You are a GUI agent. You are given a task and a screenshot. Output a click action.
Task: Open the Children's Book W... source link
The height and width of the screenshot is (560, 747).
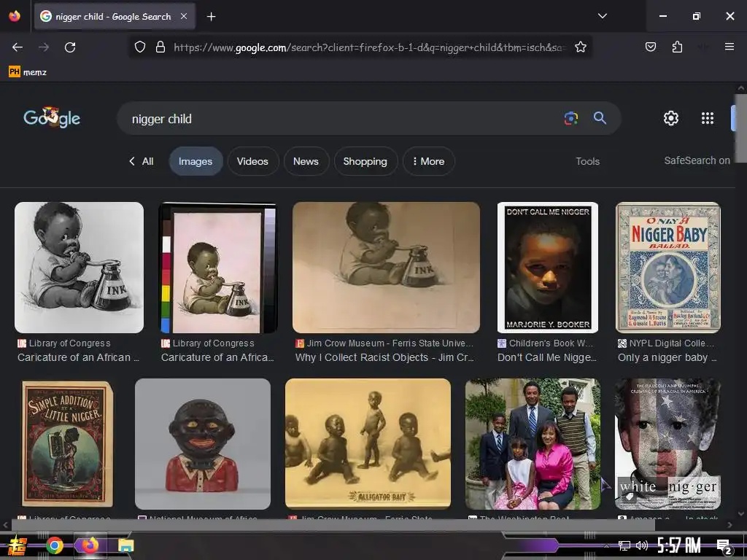pyautogui.click(x=546, y=343)
